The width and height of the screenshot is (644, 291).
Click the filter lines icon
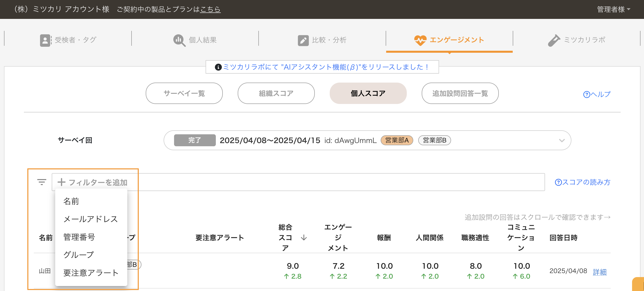point(42,182)
